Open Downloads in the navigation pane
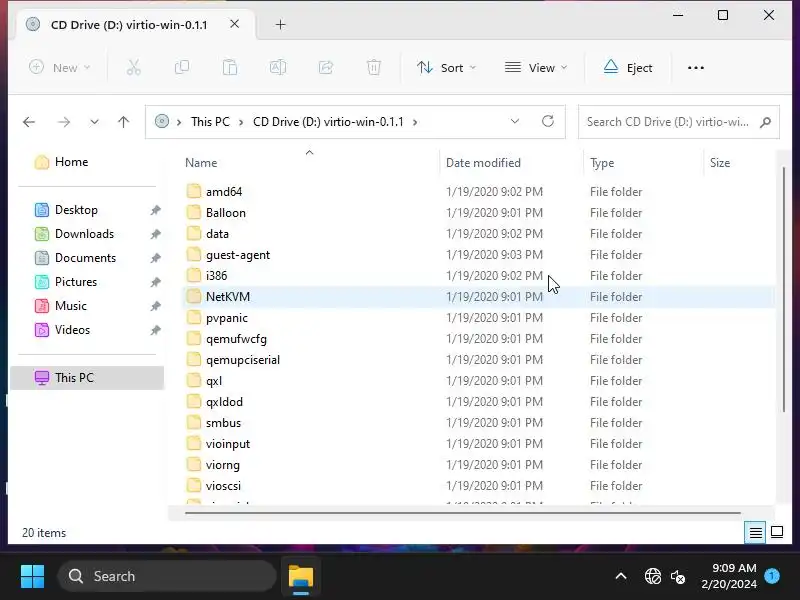Viewport: 800px width, 600px height. pyautogui.click(x=84, y=234)
